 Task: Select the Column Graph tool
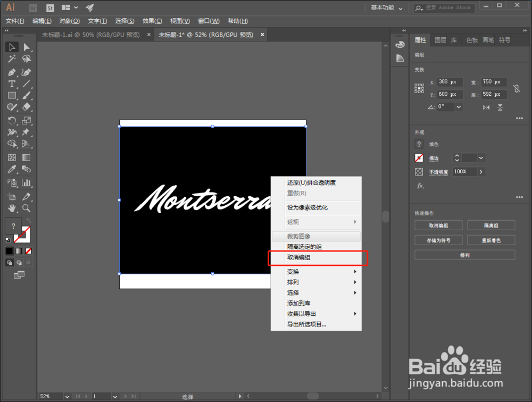point(27,183)
